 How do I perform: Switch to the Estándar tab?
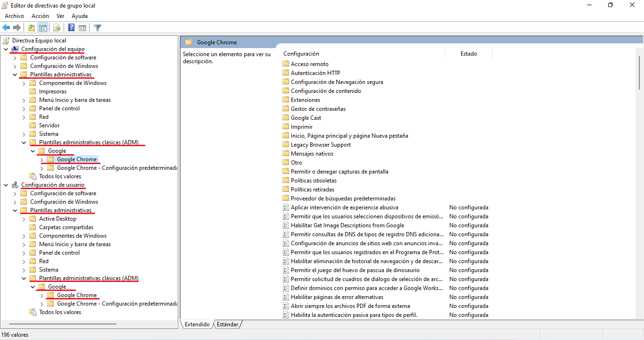227,324
